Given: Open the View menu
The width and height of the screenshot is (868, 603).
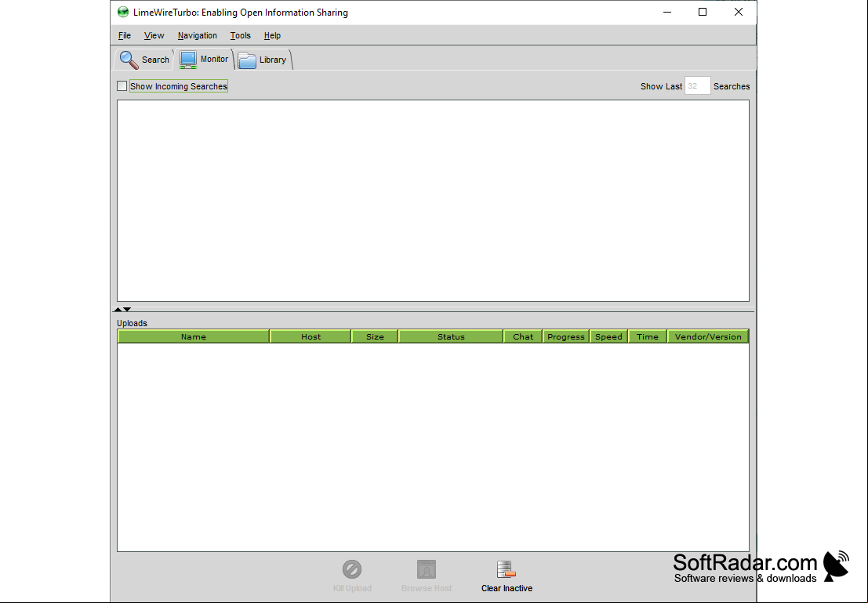Looking at the screenshot, I should (154, 35).
